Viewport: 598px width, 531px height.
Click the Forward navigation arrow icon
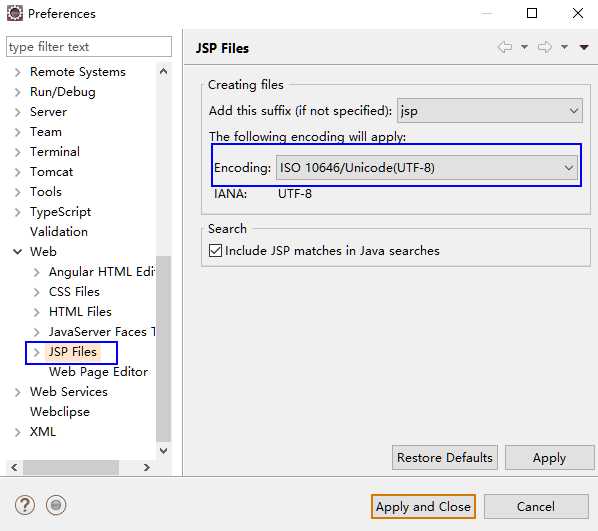(x=544, y=47)
